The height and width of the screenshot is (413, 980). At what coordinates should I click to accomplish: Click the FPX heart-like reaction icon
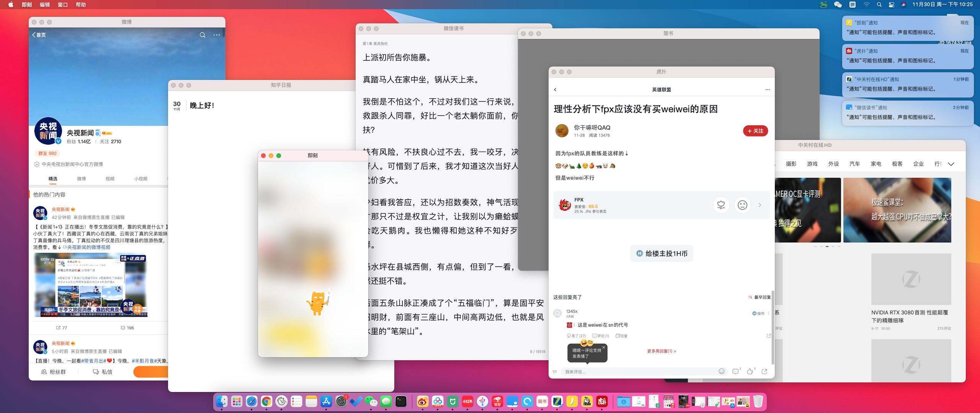(721, 205)
